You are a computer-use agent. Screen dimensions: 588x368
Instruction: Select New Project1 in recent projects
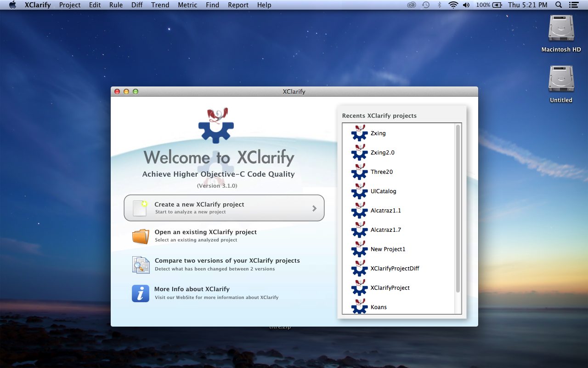tap(388, 249)
